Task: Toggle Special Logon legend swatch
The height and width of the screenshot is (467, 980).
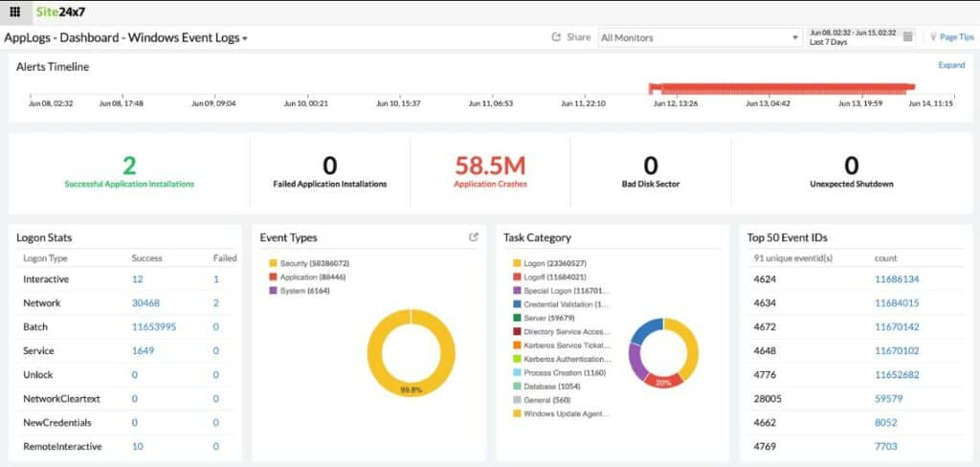Action: 516,291
